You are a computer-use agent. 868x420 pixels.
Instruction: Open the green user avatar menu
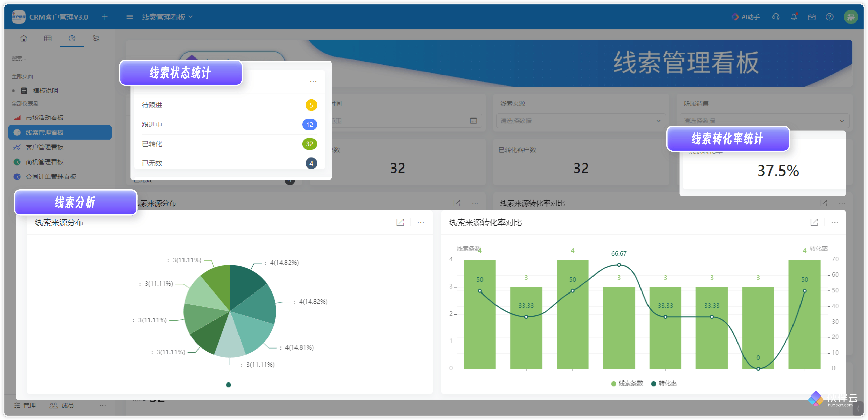point(850,17)
